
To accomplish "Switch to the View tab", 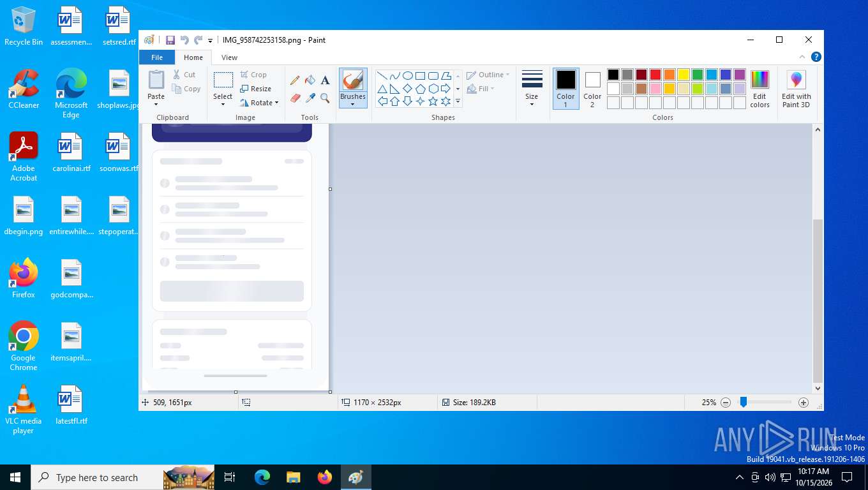I will 229,57.
